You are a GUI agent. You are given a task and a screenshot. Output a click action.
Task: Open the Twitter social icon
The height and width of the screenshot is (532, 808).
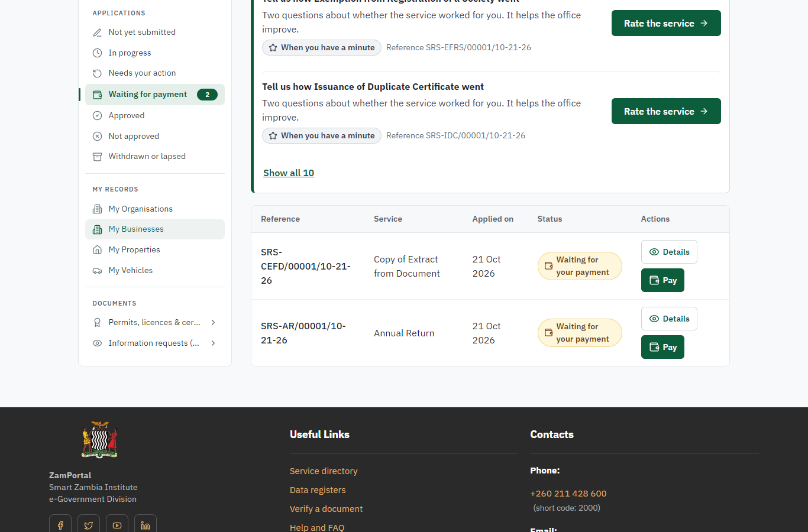click(x=89, y=525)
